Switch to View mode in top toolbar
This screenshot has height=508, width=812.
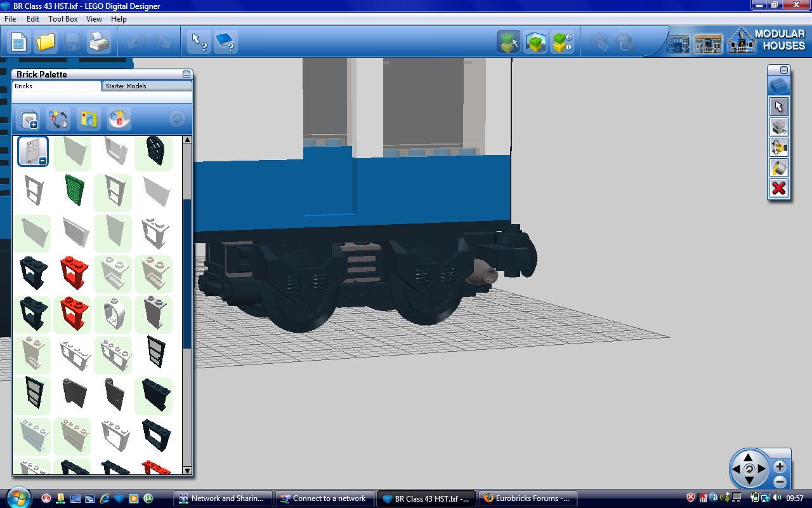coord(535,41)
